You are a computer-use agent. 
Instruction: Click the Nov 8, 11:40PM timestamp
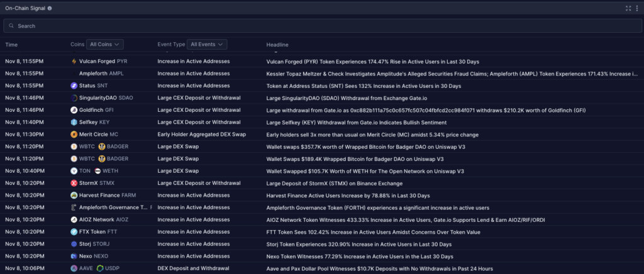(25, 123)
